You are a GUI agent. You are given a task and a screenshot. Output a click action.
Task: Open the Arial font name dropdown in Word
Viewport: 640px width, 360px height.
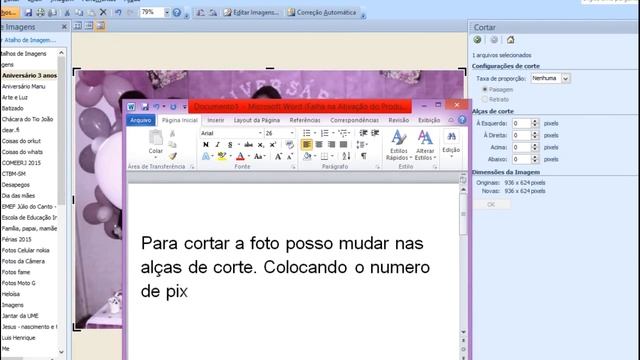tap(260, 133)
